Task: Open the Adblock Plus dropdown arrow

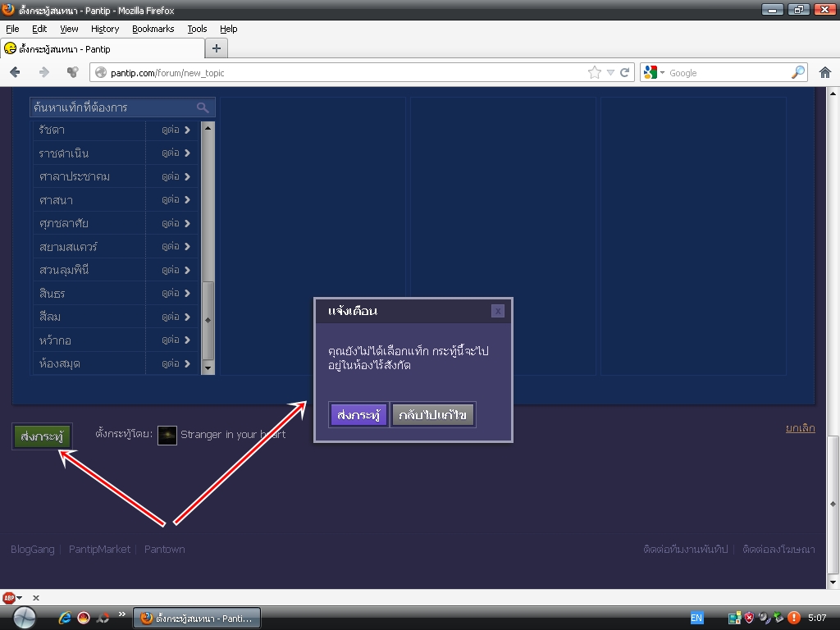Action: tap(20, 598)
